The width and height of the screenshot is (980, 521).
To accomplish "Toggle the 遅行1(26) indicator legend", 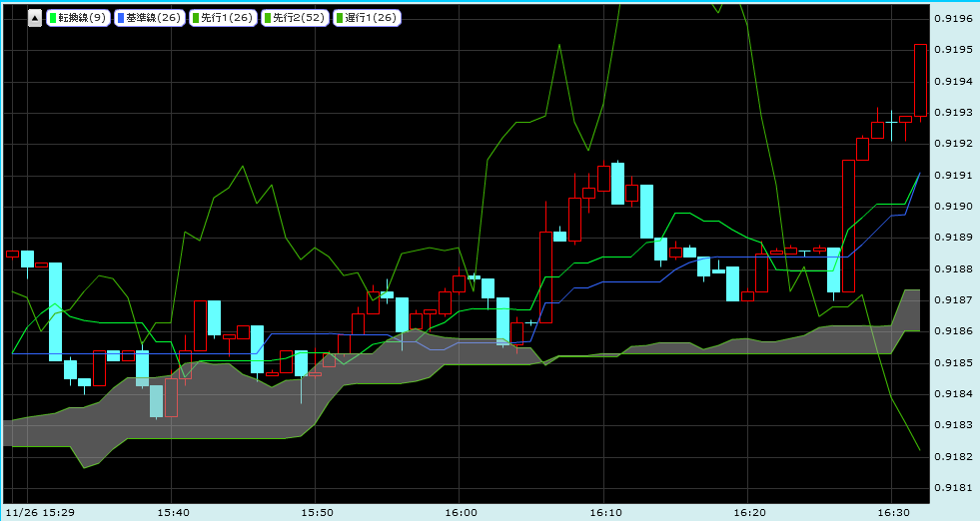I will [367, 18].
